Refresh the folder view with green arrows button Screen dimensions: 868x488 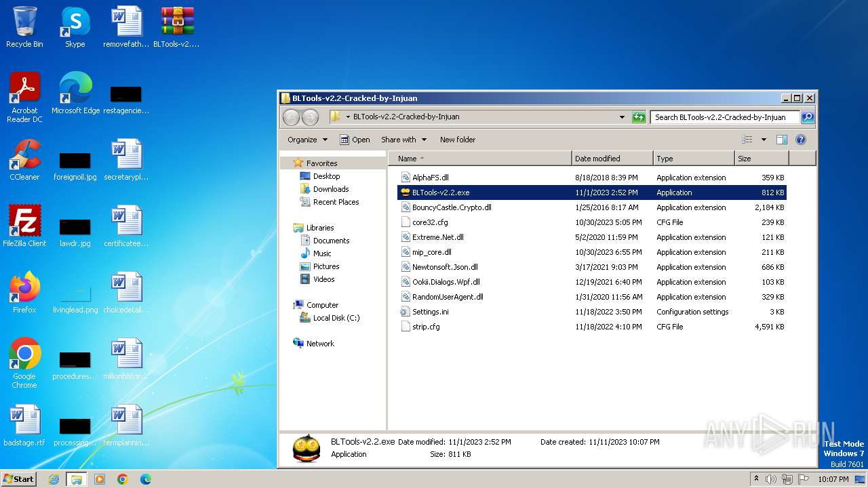coord(639,117)
